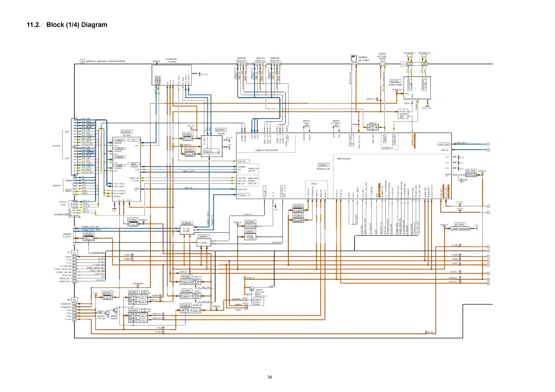Click page number 34 at bottom

(270, 377)
